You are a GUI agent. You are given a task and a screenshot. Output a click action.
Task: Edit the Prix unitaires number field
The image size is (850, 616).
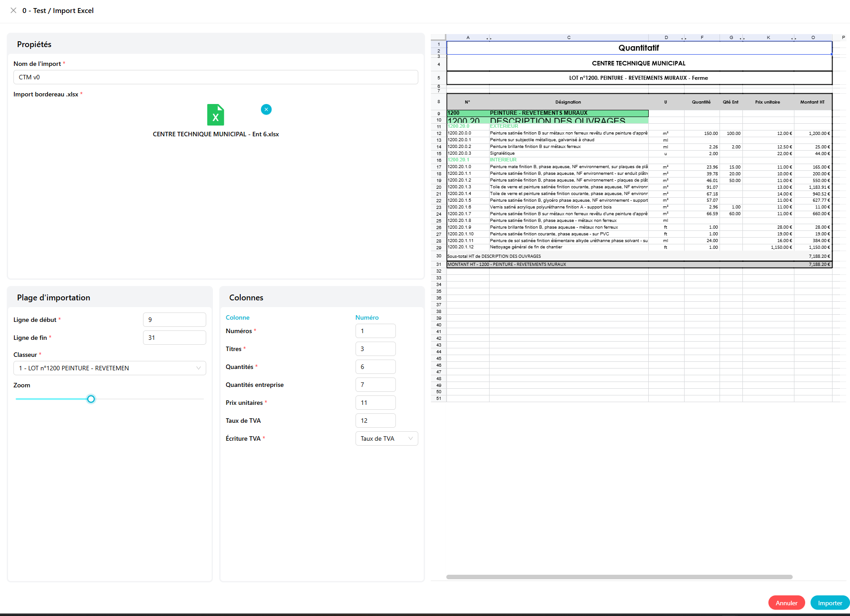[376, 403]
